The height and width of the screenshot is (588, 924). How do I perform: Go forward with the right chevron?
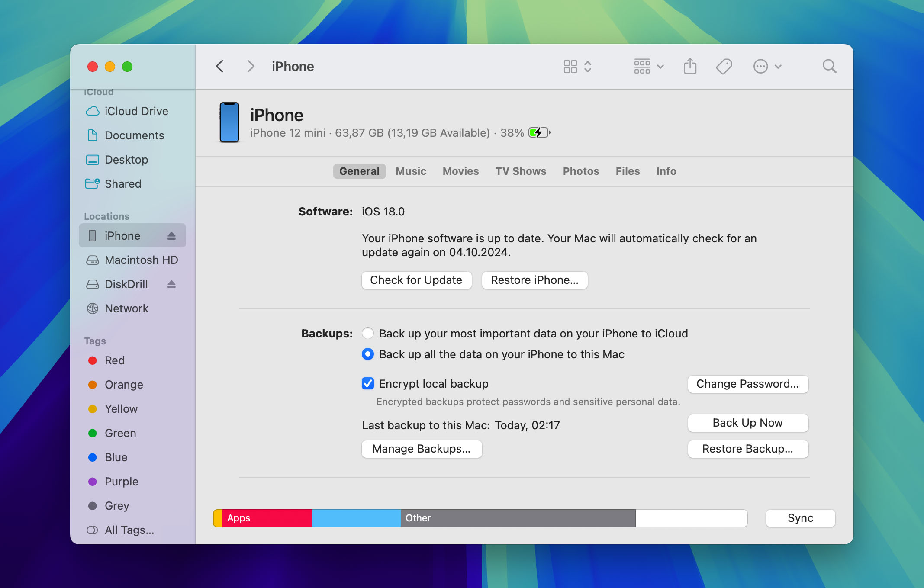250,67
